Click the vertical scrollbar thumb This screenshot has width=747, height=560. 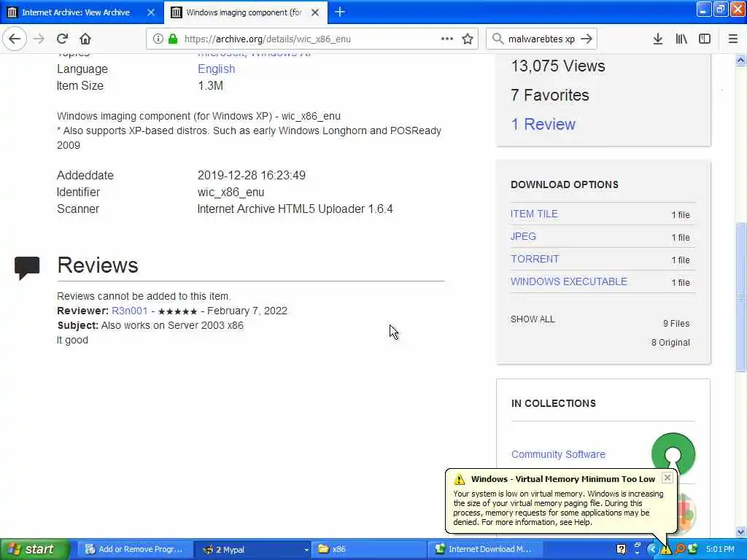[x=740, y=297]
